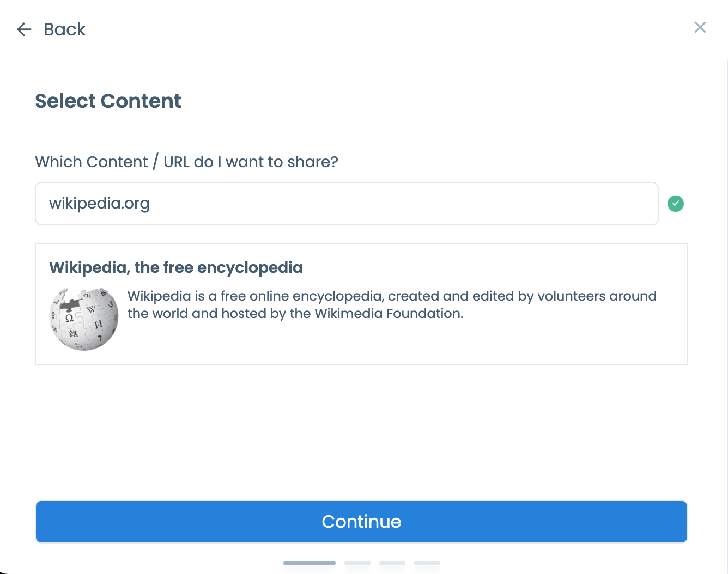Jump to the fourth step indicator

coord(427,563)
